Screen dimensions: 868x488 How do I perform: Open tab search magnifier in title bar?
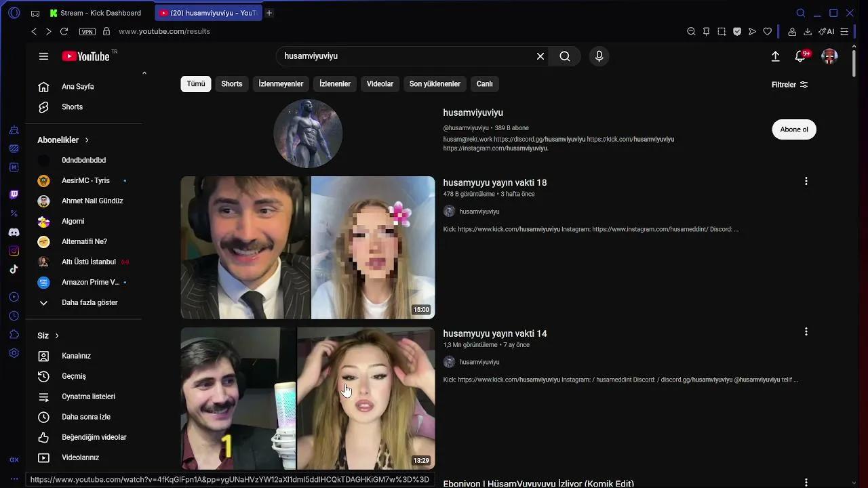point(801,13)
